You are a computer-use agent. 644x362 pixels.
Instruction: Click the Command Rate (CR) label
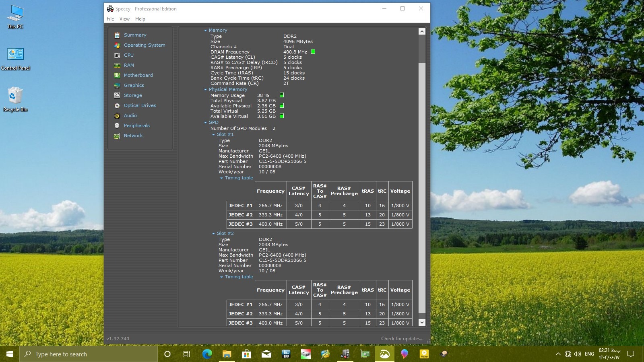click(235, 83)
